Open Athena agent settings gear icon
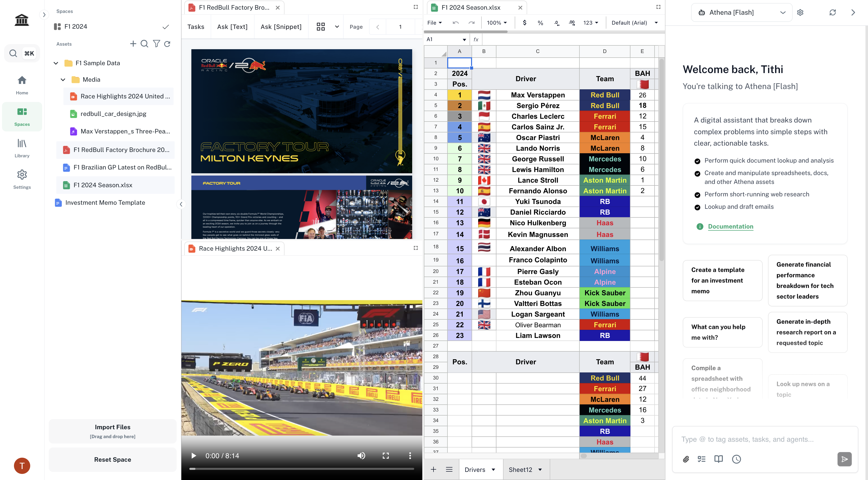Viewport: 868px width, 480px height. (x=800, y=12)
